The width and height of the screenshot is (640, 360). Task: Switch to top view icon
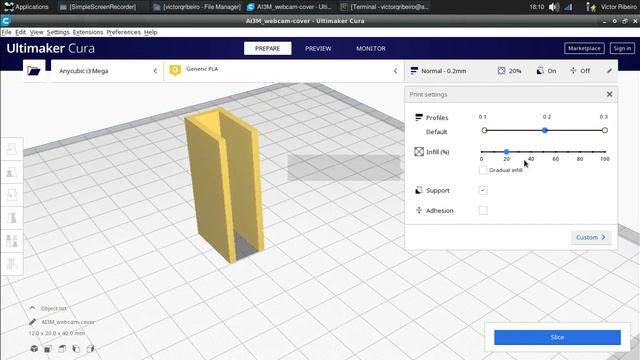(62, 349)
